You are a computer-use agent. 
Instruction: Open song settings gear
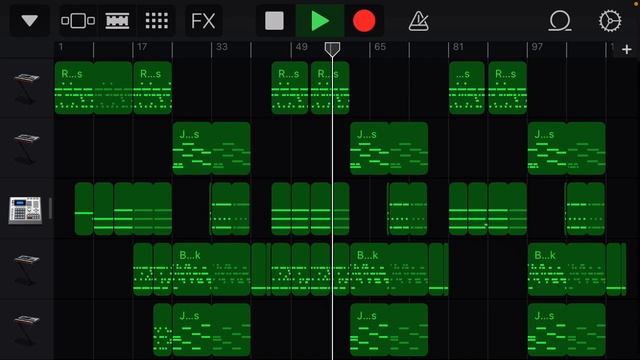click(x=610, y=20)
